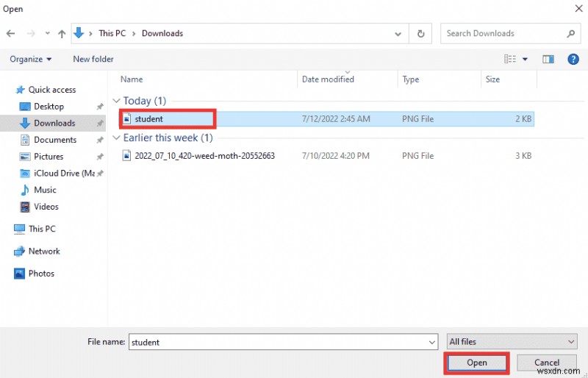Click the pin icon beside Documents

pos(100,140)
